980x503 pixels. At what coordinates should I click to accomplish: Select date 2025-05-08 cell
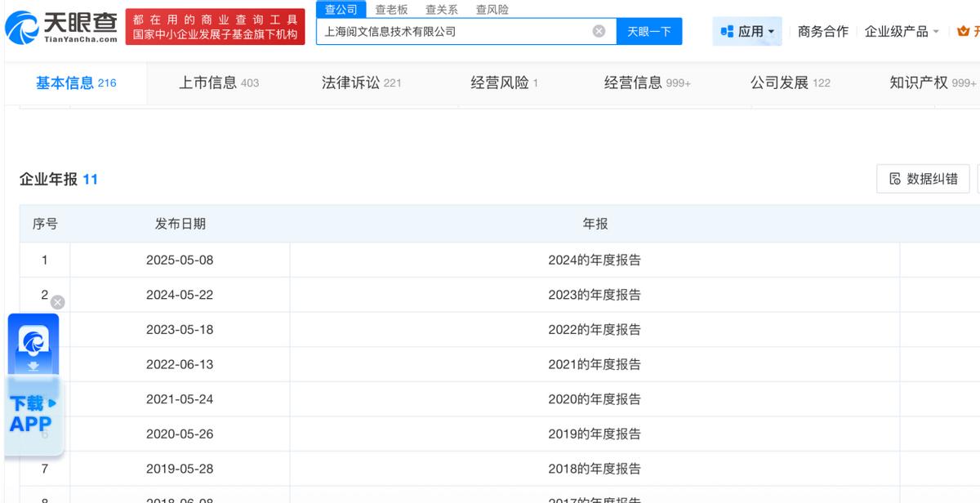tap(180, 260)
